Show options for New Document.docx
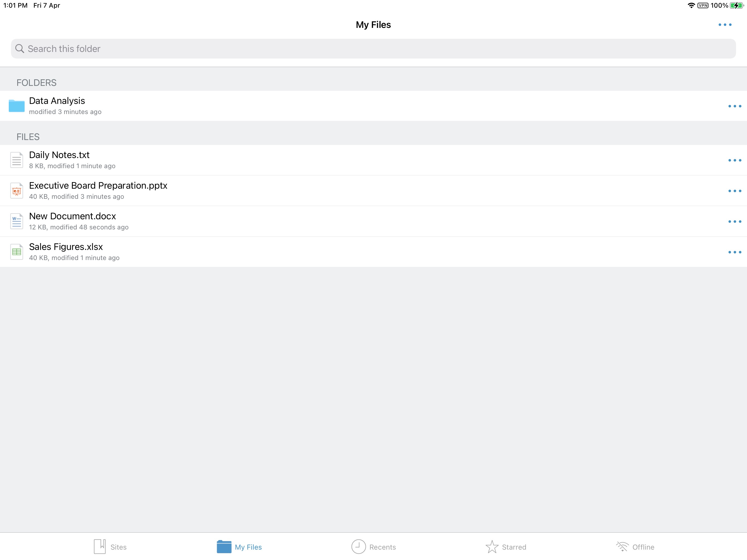 coord(734,221)
